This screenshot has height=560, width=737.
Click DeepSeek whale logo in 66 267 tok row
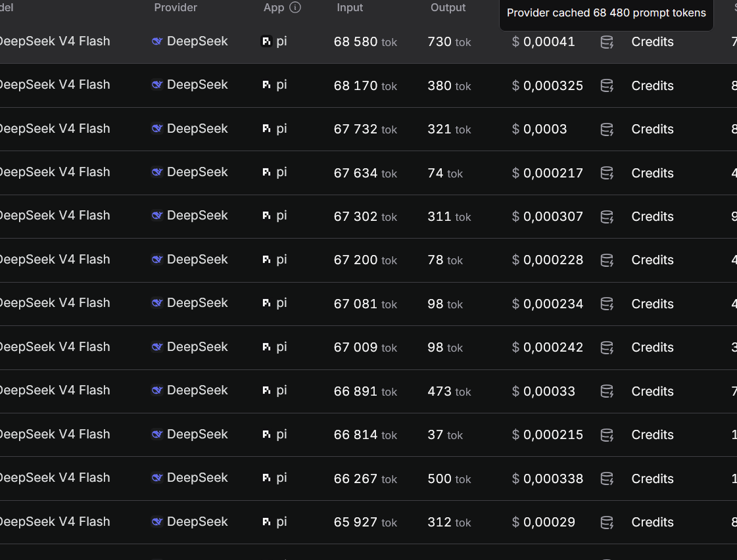157,477
